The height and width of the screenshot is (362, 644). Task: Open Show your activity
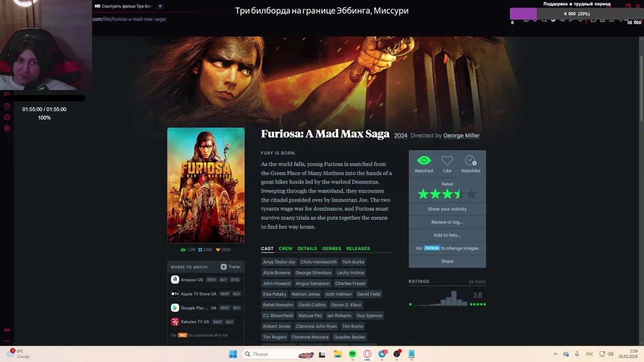point(447,209)
